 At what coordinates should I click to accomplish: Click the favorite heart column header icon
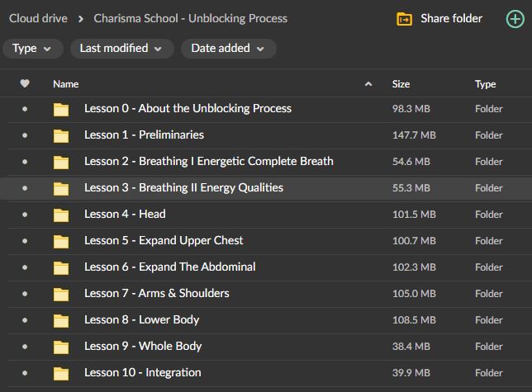[25, 83]
